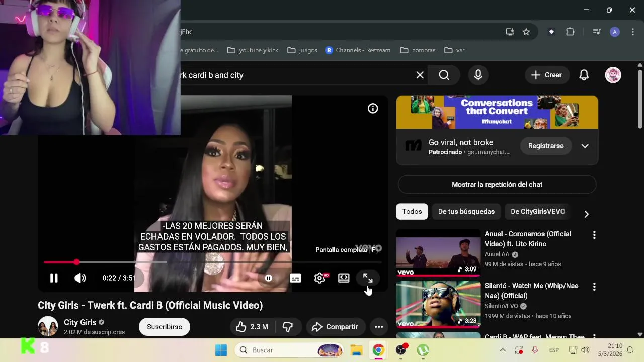Open Channels - Restream bookmark
Viewport: 644px width, 362px height.
tap(358, 50)
